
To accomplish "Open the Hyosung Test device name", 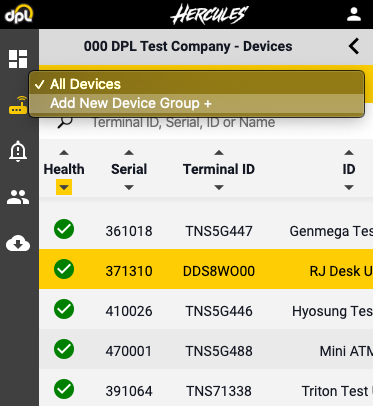I will tap(332, 311).
